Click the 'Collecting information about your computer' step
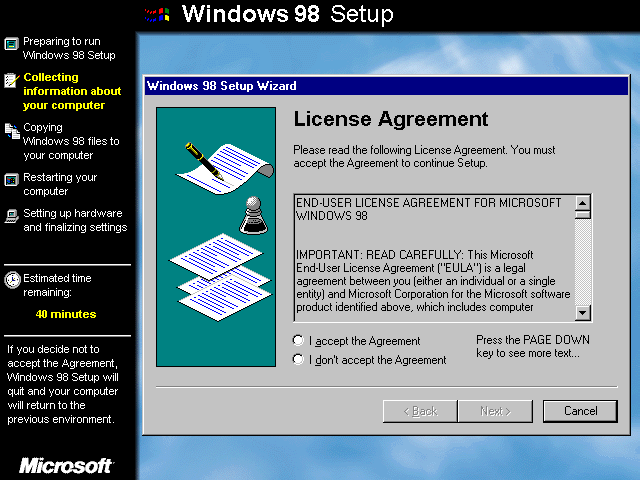The height and width of the screenshot is (480, 640). point(72,91)
